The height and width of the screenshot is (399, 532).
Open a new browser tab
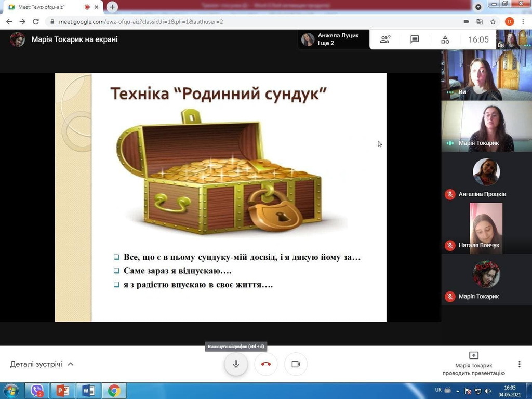coord(112,7)
